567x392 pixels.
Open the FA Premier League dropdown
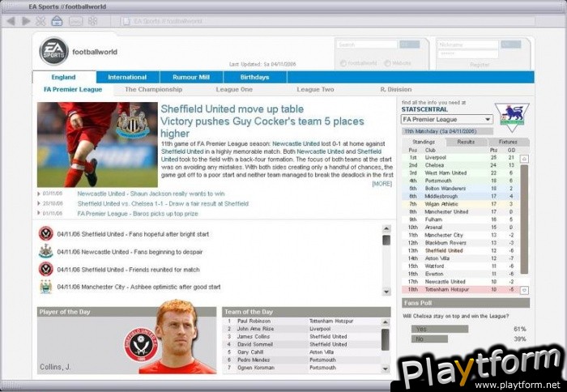447,119
